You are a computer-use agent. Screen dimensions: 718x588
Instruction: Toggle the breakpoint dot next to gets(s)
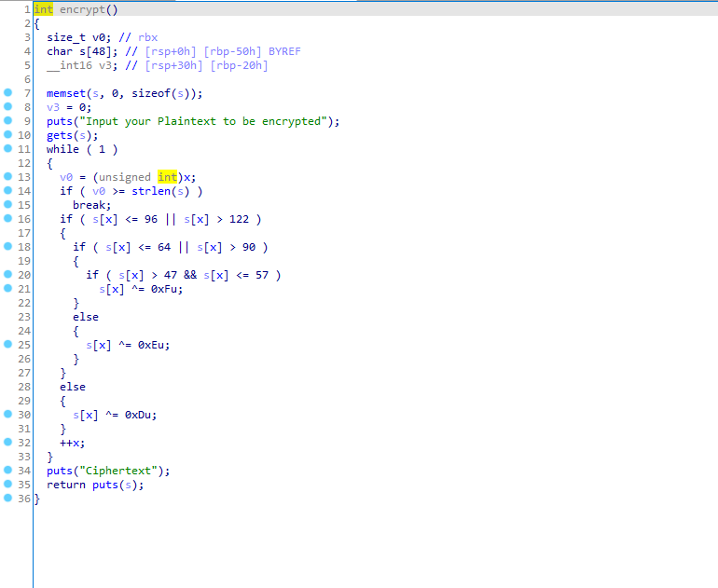7,135
